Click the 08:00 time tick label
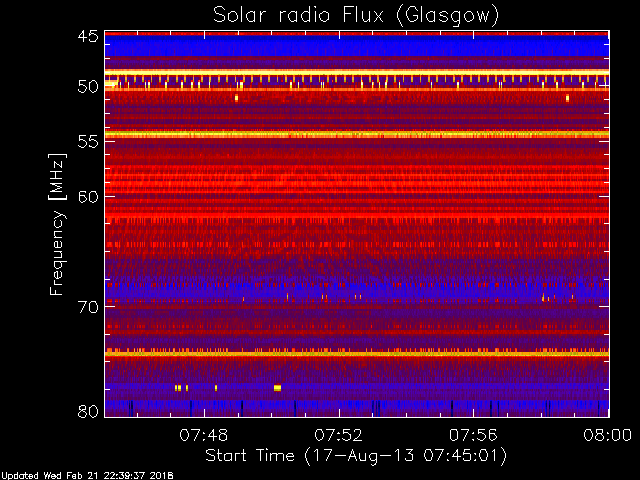The width and height of the screenshot is (640, 480). (608, 435)
